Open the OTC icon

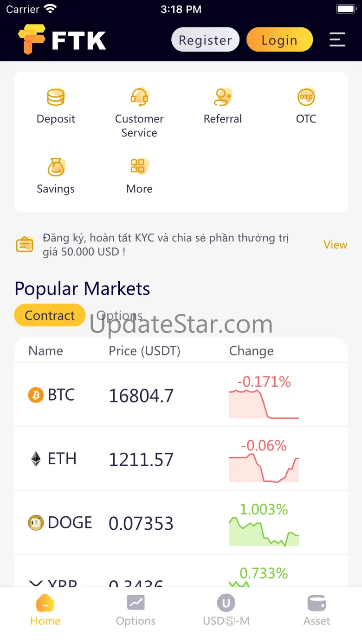tap(306, 97)
